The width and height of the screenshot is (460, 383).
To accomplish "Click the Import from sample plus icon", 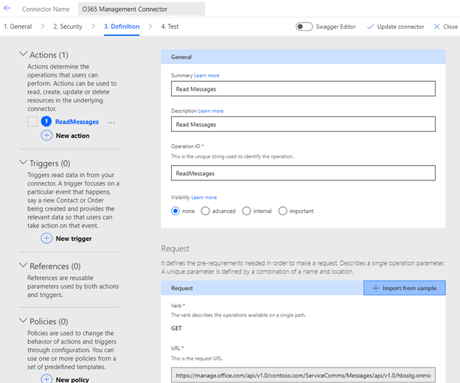I will coord(376,288).
